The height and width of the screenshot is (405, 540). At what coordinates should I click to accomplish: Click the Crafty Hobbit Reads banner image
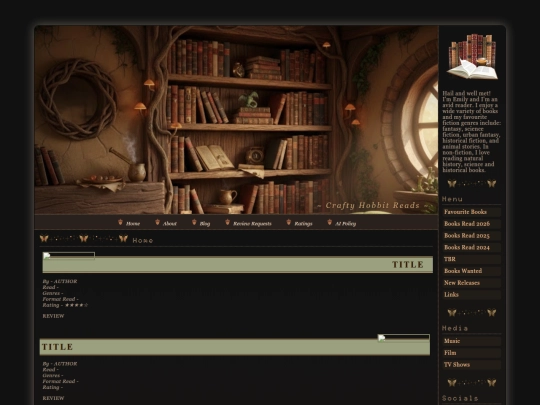[x=236, y=120]
